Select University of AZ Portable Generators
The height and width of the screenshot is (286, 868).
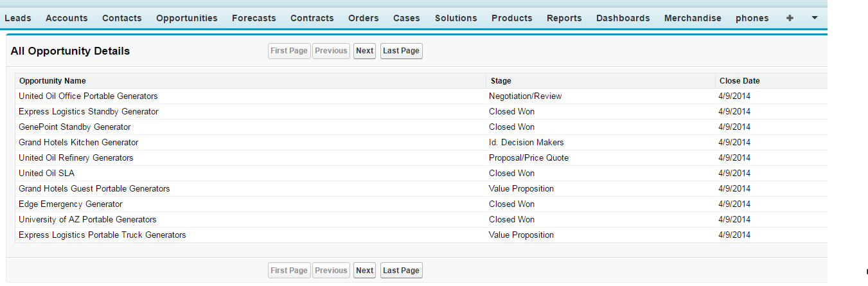tap(87, 220)
